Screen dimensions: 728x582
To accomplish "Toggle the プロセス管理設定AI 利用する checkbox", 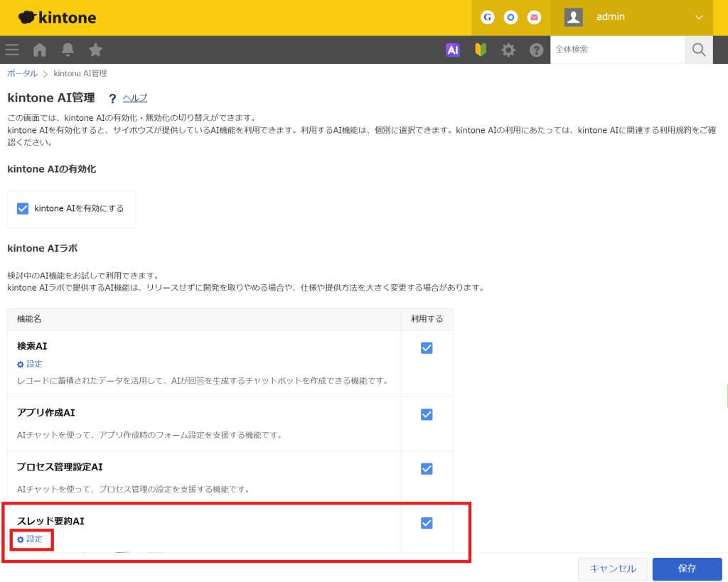I will pyautogui.click(x=427, y=469).
